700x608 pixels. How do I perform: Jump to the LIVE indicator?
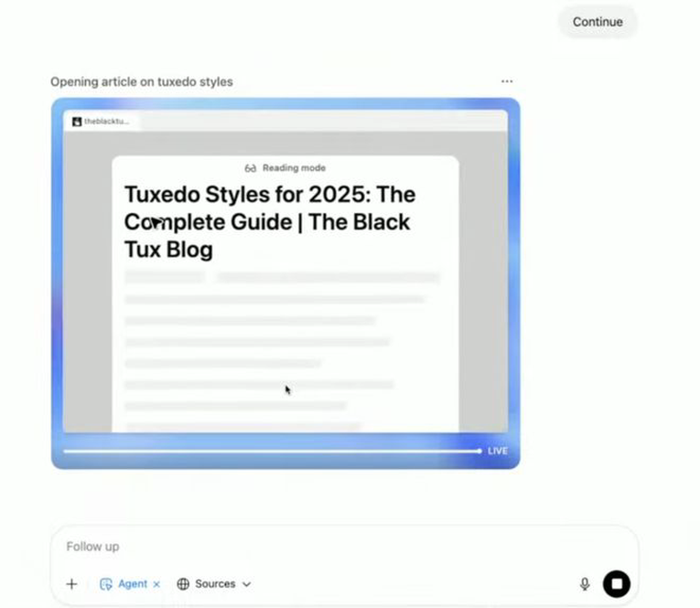click(x=497, y=451)
